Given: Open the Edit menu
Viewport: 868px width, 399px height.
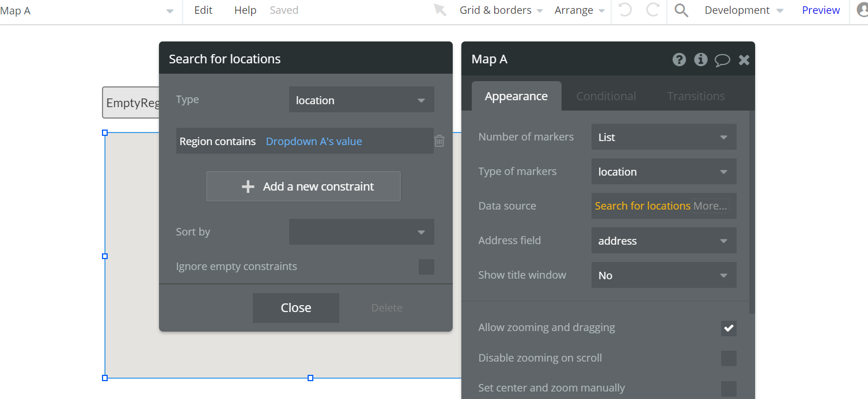Looking at the screenshot, I should point(203,10).
